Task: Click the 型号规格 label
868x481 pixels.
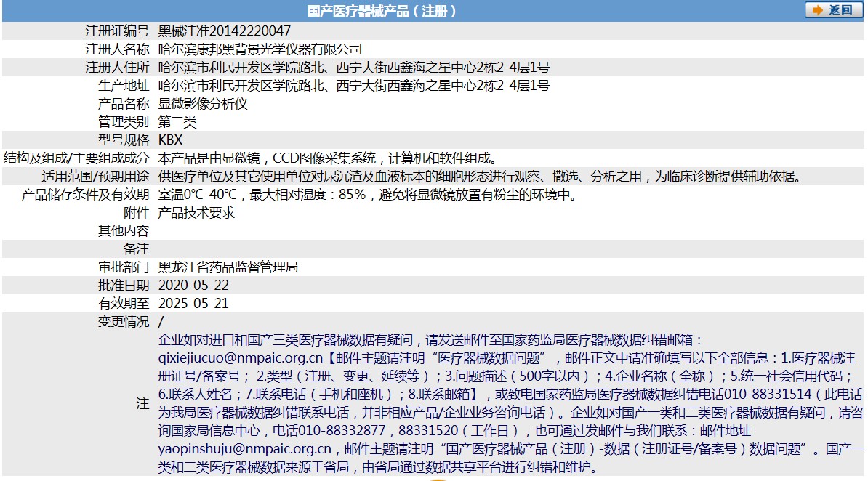Action: tap(124, 140)
